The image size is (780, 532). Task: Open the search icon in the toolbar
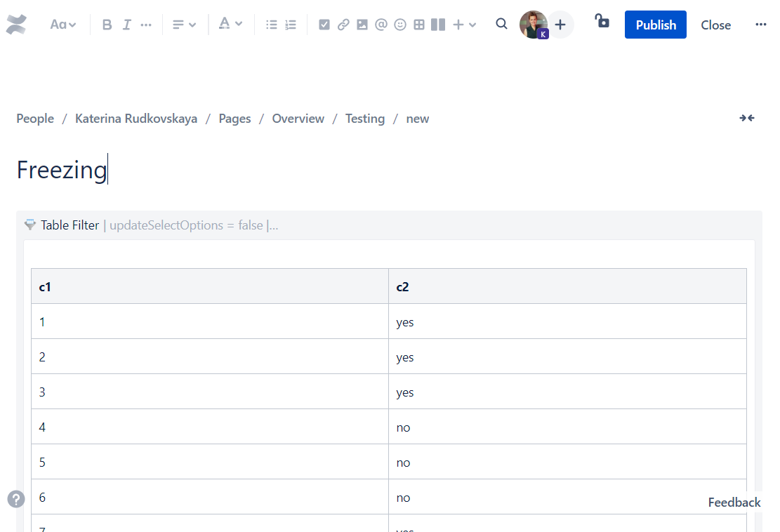tap(501, 24)
